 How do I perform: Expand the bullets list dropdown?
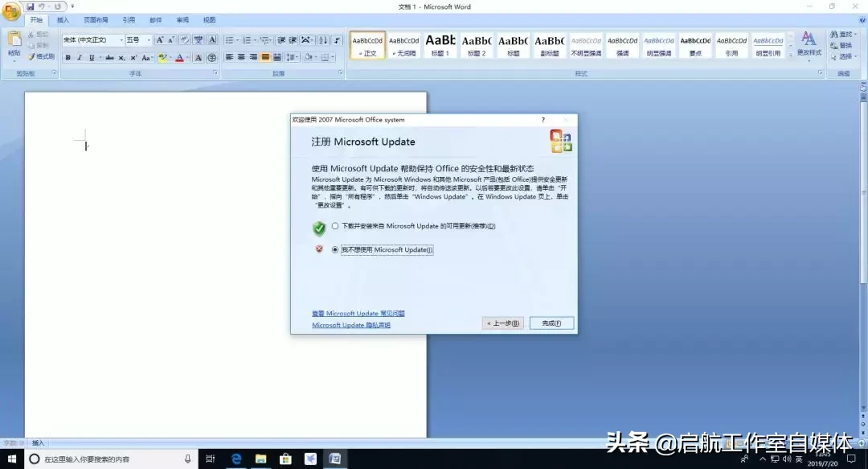point(237,39)
